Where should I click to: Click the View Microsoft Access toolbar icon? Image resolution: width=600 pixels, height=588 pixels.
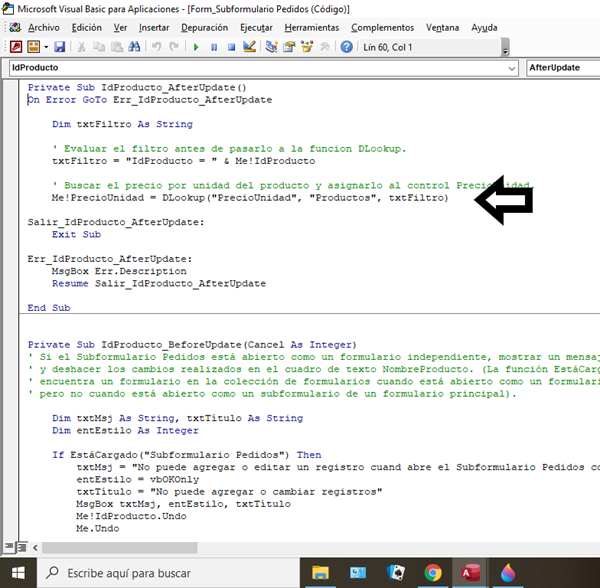[x=17, y=47]
